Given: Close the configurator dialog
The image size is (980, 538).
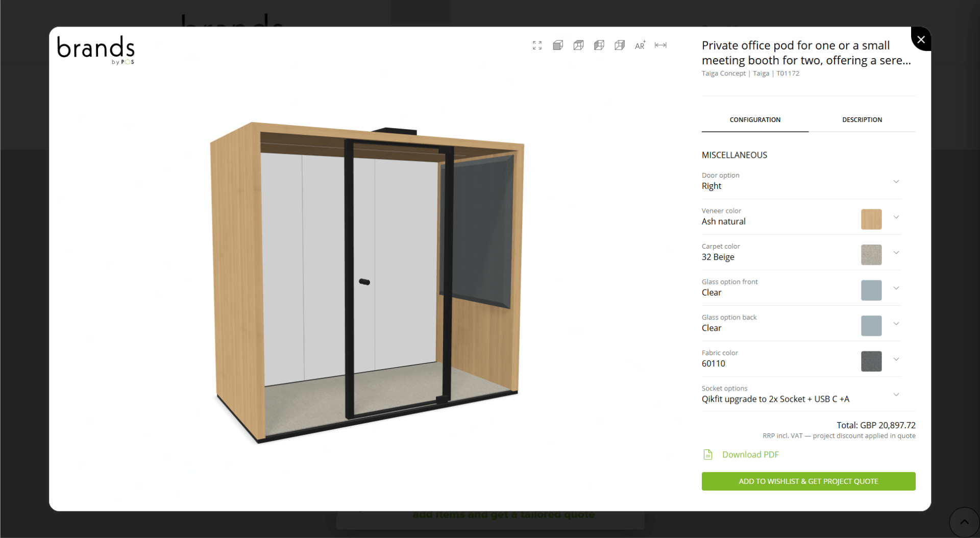Looking at the screenshot, I should (x=921, y=39).
